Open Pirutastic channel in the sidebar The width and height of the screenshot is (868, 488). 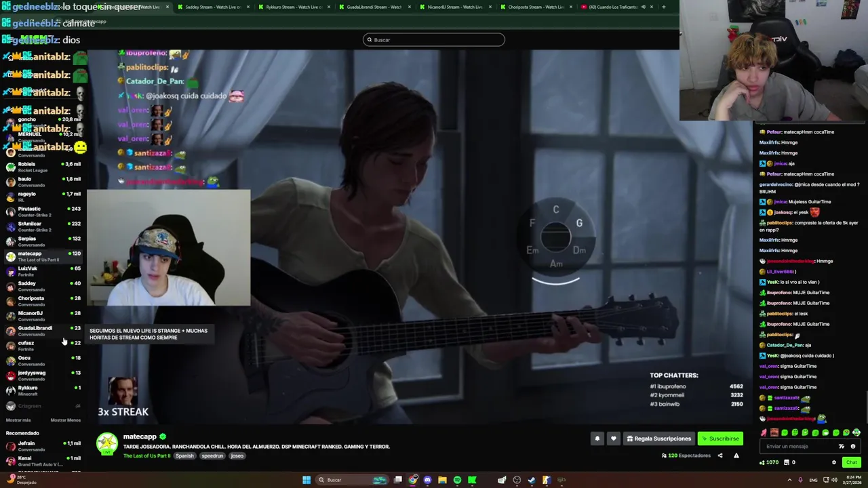(42, 211)
